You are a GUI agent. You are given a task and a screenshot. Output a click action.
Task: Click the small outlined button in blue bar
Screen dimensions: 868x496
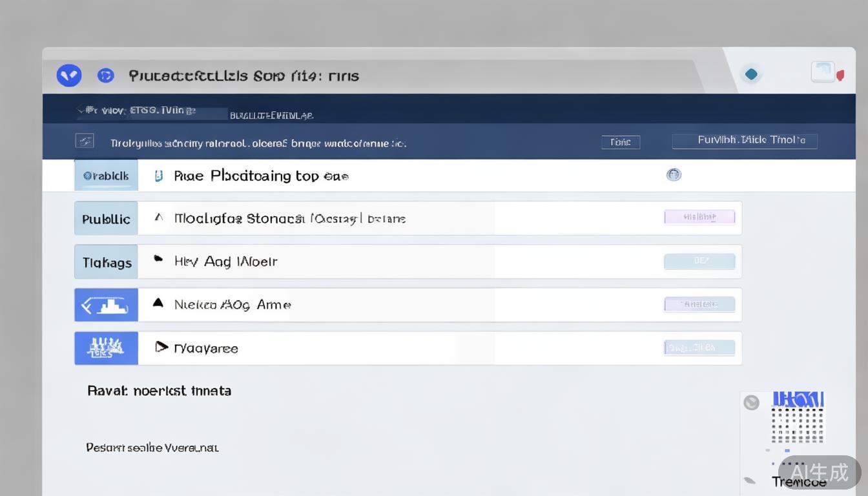click(621, 142)
